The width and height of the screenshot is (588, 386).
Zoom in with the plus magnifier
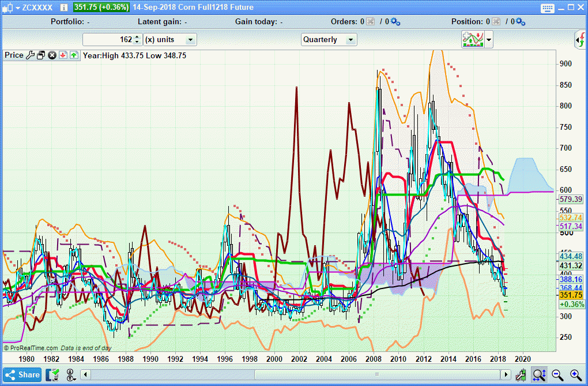(x=575, y=374)
